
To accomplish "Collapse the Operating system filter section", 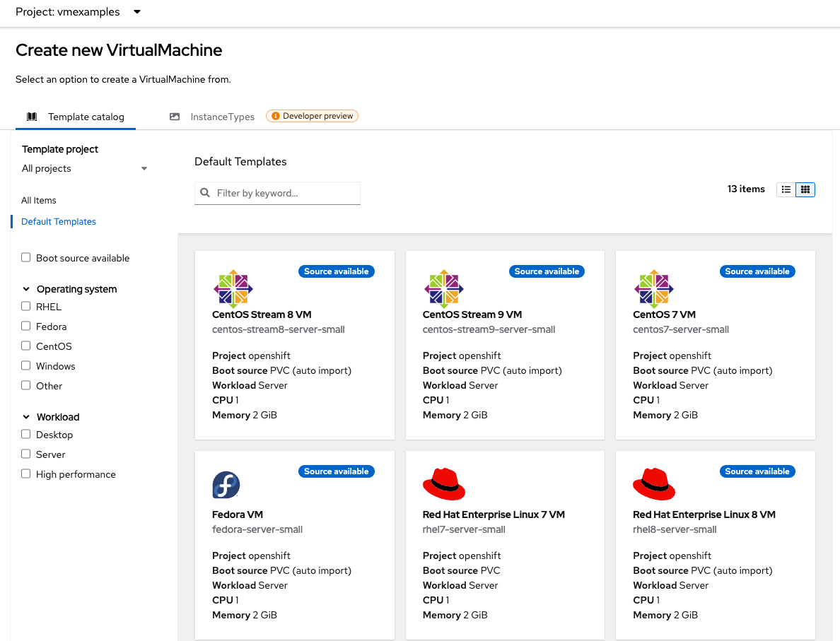I will click(x=26, y=288).
